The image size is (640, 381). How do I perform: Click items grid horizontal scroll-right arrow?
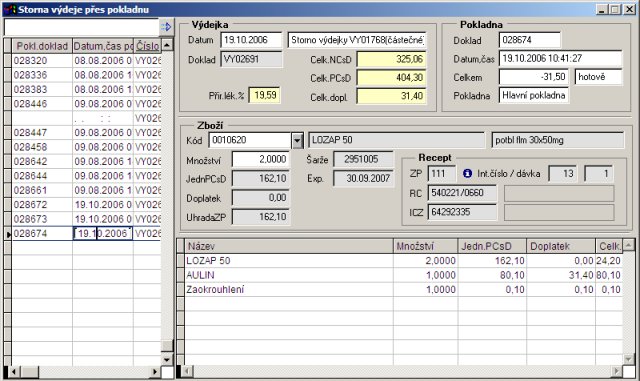click(x=617, y=371)
